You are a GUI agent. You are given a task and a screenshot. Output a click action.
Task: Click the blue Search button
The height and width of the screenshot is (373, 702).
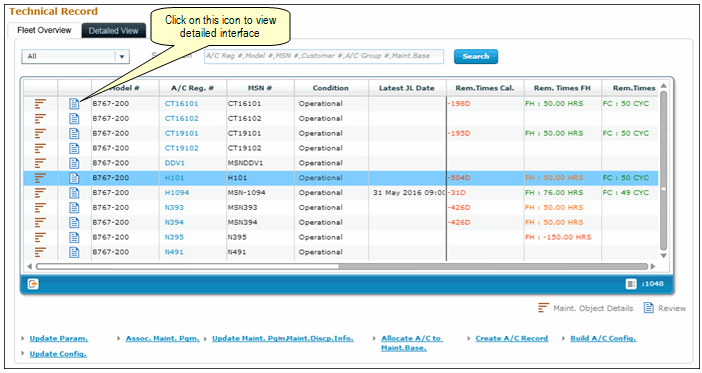click(x=475, y=56)
